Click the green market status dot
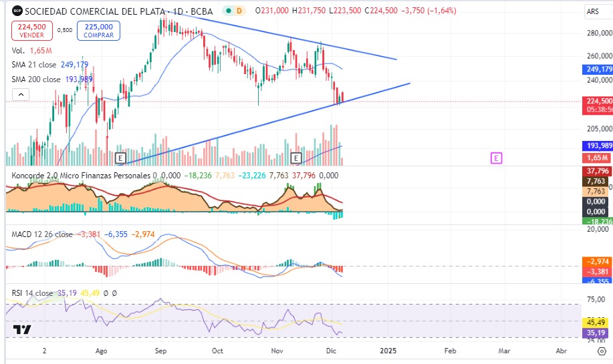Viewport: 613px width, 364px height. pos(228,11)
